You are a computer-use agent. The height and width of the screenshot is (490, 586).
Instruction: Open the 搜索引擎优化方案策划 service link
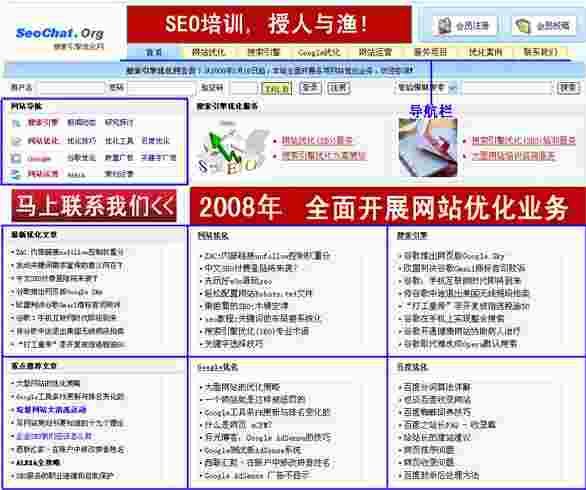click(x=324, y=155)
